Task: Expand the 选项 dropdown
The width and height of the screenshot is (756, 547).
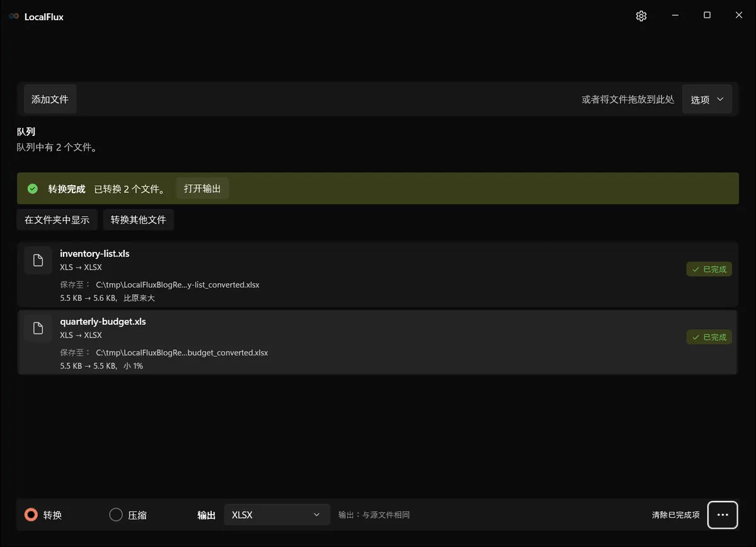Action: pos(707,99)
